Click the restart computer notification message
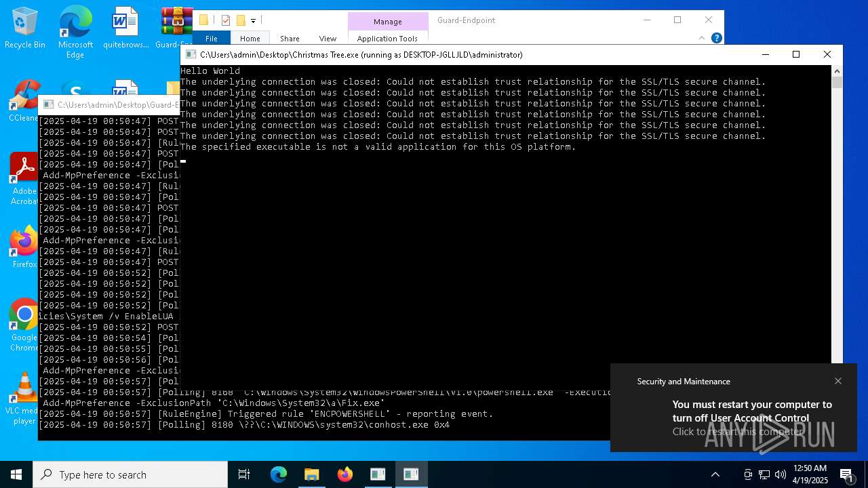The width and height of the screenshot is (868, 488). pos(752,418)
